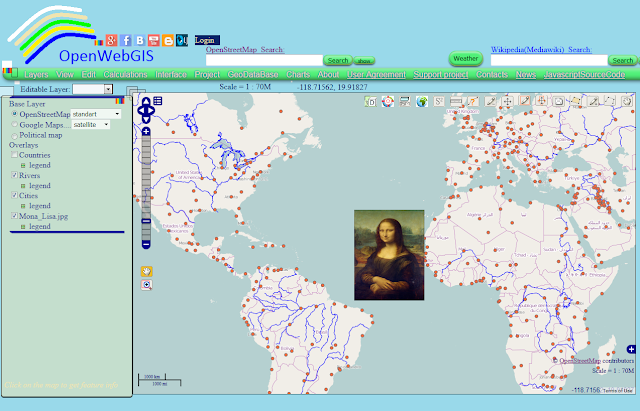Open the GeoDataBase menu

(253, 74)
